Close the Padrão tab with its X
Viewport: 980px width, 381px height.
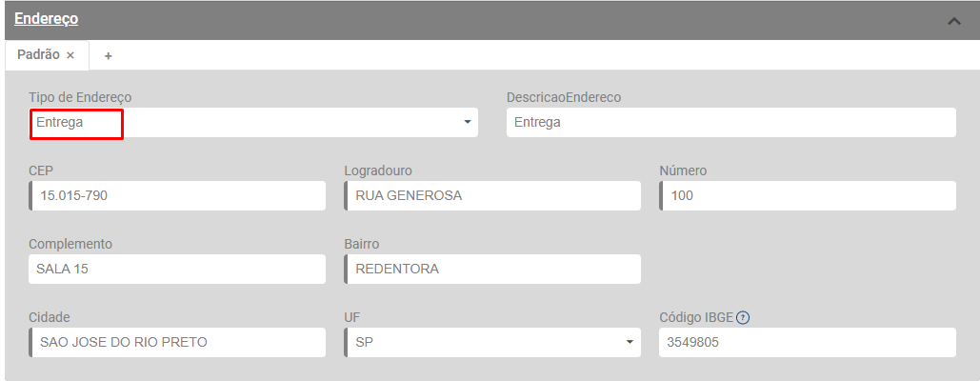pos(70,55)
